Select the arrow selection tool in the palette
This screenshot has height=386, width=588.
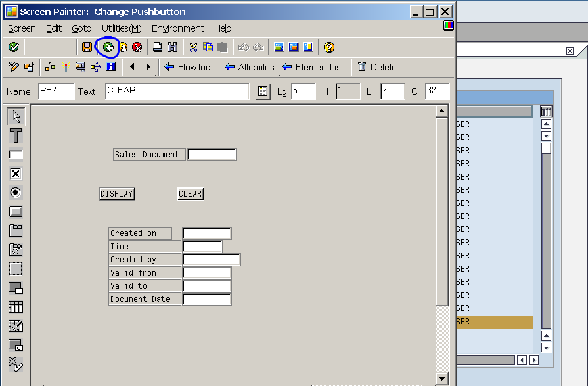click(x=16, y=116)
